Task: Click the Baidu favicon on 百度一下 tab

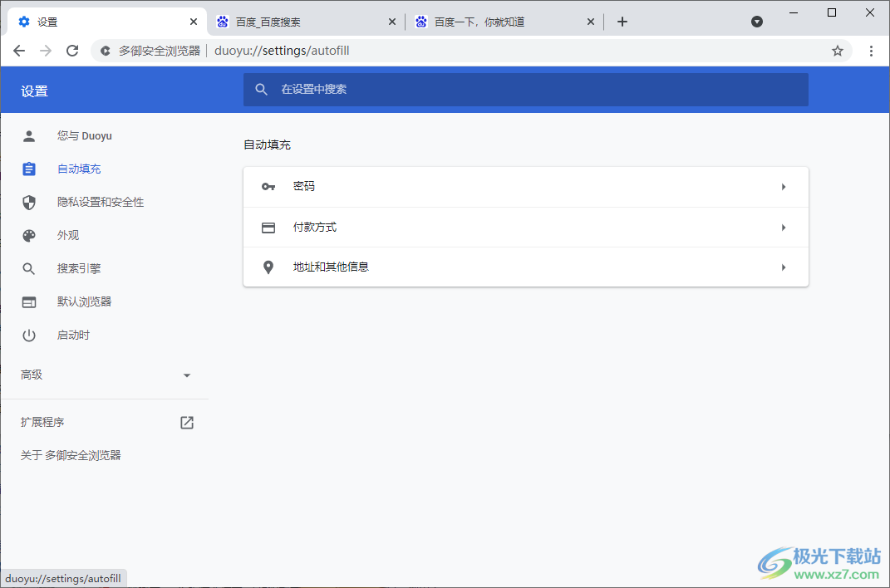Action: (x=421, y=22)
